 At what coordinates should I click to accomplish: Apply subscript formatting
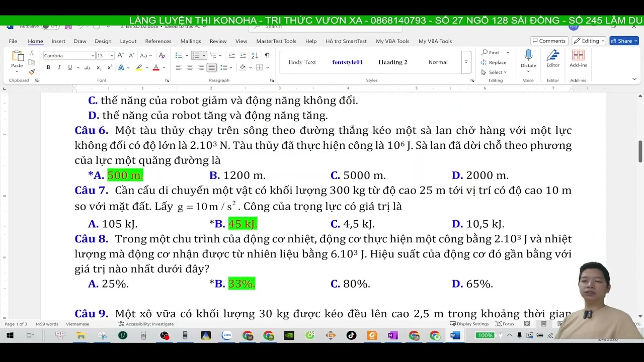point(99,68)
